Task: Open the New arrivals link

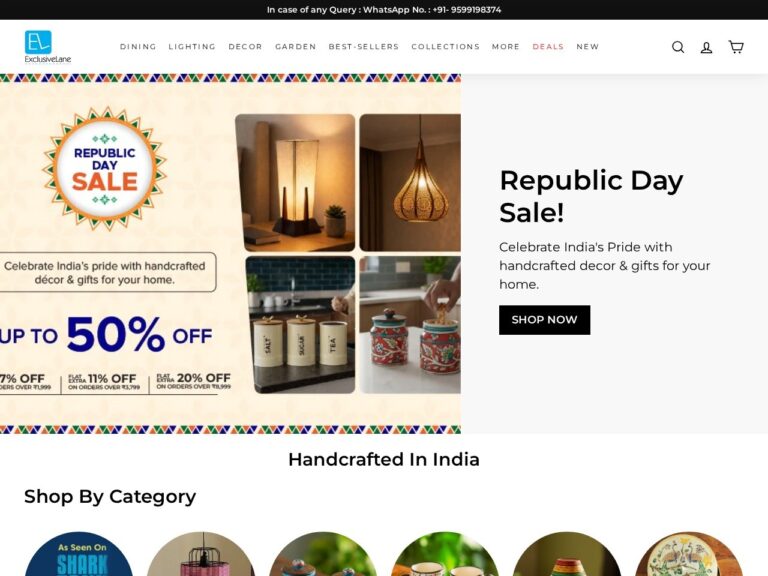Action: 588,47
